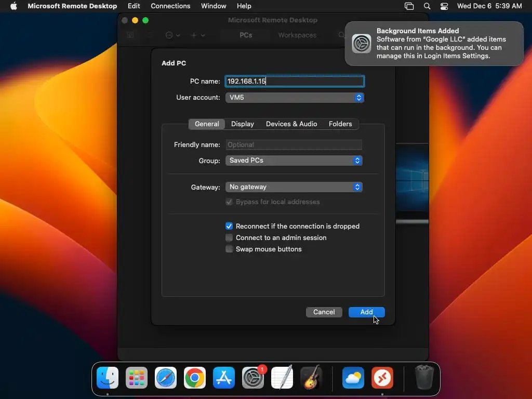
Task: Click the PC name input field
Action: [295, 82]
